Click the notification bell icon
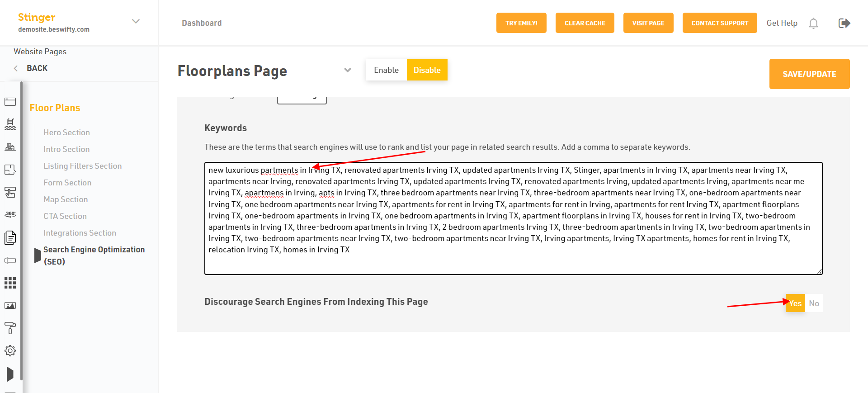 coord(813,23)
